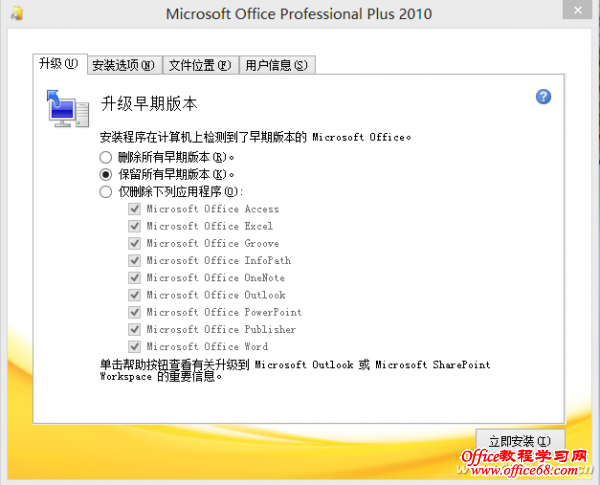The image size is (600, 485).
Task: Click the upgrade computer illustration icon
Action: click(x=67, y=109)
